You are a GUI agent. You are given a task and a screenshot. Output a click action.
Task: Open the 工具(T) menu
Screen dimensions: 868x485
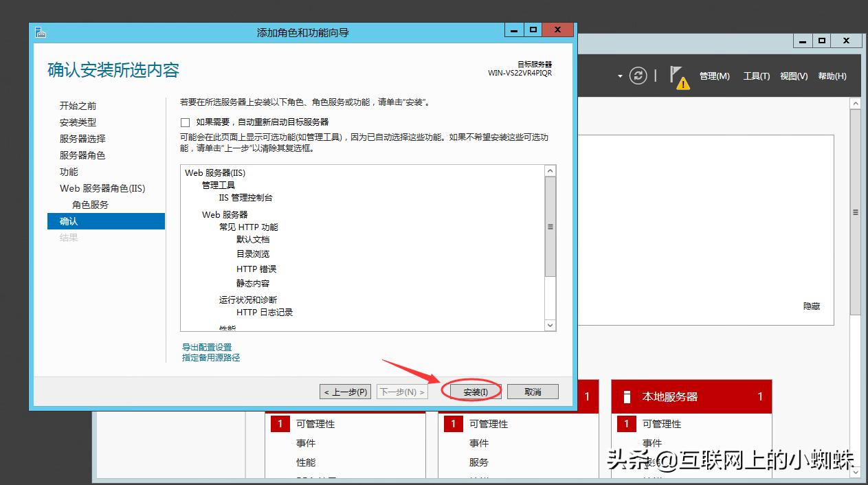pyautogui.click(x=756, y=76)
